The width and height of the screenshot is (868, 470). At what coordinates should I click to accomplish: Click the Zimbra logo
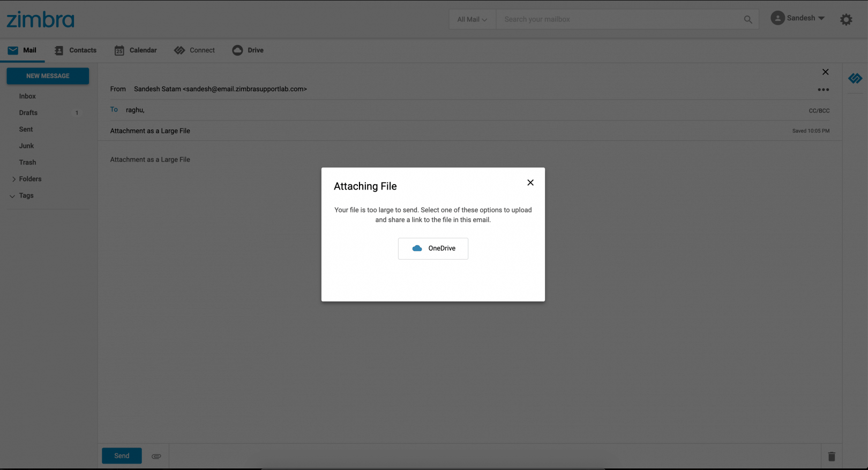pyautogui.click(x=40, y=20)
